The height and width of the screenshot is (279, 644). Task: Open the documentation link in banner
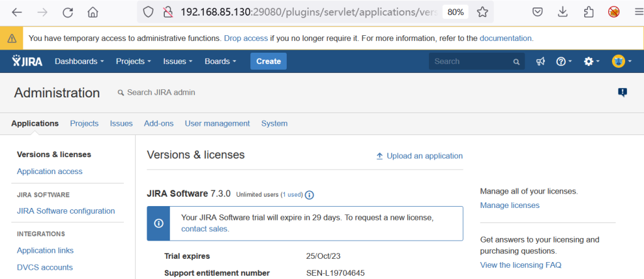coord(506,38)
